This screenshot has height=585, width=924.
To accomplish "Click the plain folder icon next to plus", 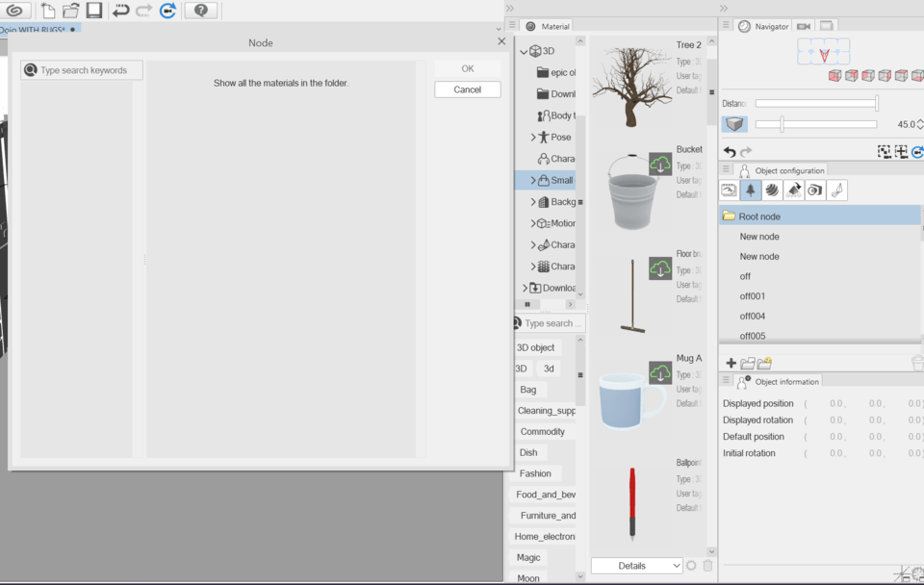I will click(x=748, y=363).
